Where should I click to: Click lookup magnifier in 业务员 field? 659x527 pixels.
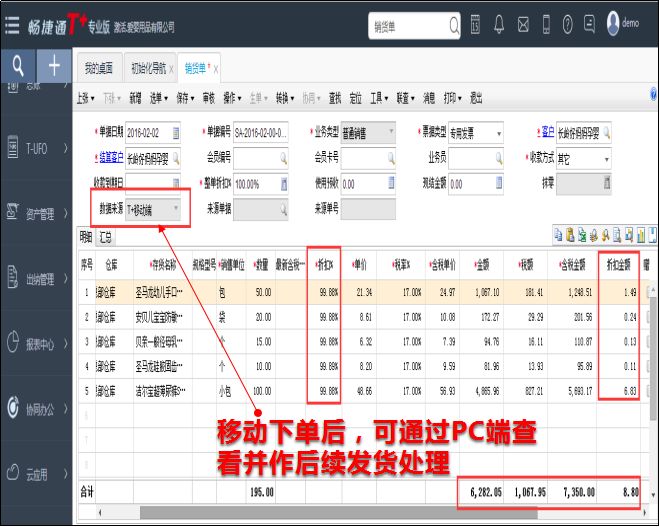point(499,158)
